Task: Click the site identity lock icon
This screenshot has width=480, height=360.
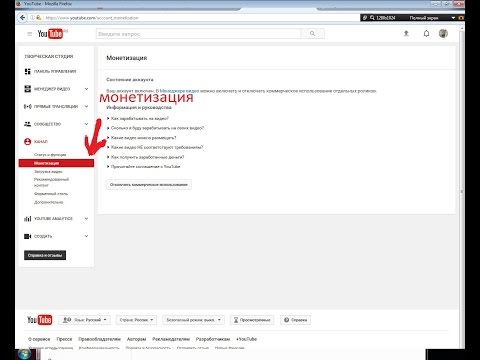Action: pos(39,18)
